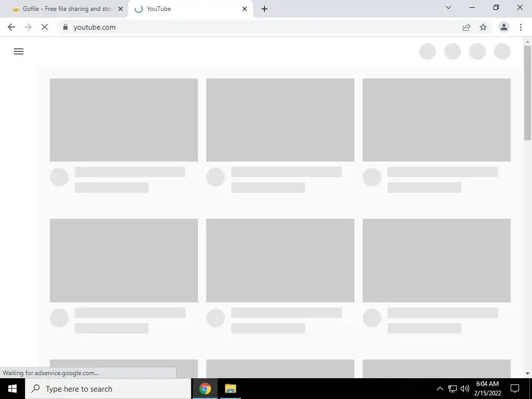This screenshot has width=532, height=399.
Task: Expand the tab search dropdown arrow
Action: point(448,7)
